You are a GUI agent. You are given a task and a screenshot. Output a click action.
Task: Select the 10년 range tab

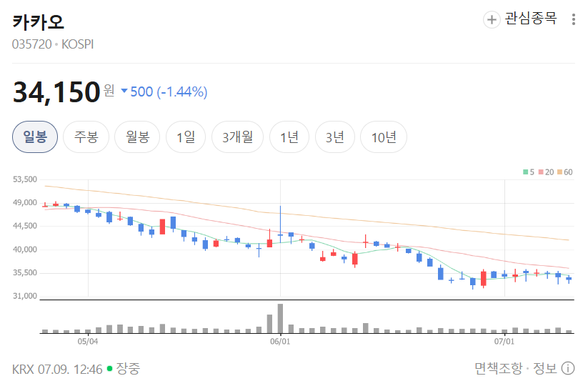pos(383,137)
